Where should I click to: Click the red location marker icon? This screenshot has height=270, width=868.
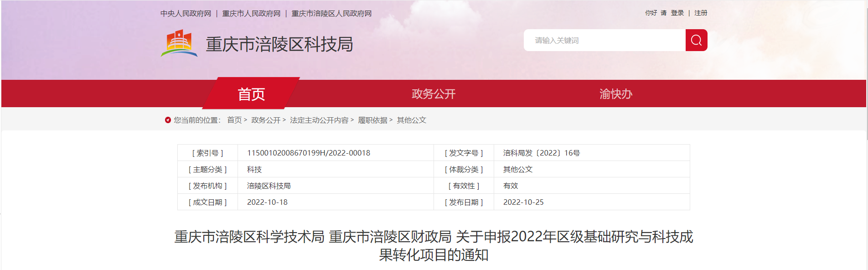pyautogui.click(x=168, y=120)
